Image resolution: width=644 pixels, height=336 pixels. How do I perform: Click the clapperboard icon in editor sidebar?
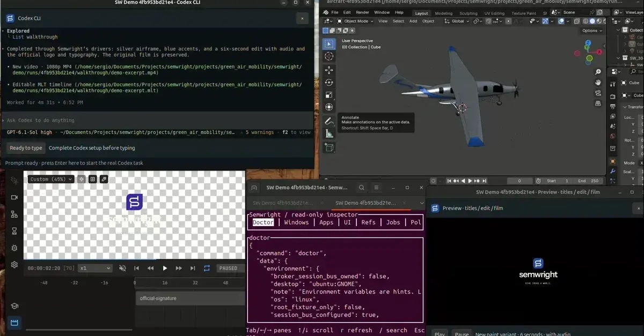pos(14,323)
